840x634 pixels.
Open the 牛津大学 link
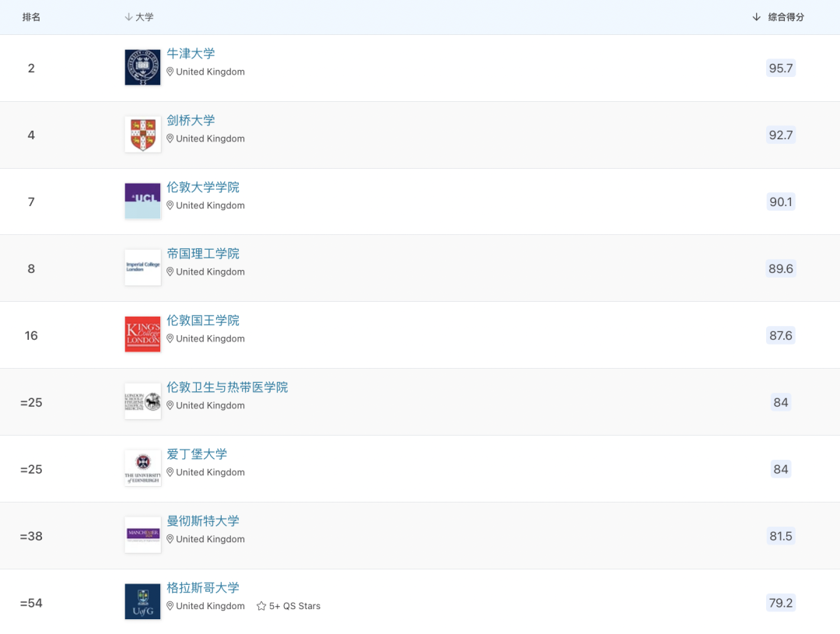[x=191, y=54]
